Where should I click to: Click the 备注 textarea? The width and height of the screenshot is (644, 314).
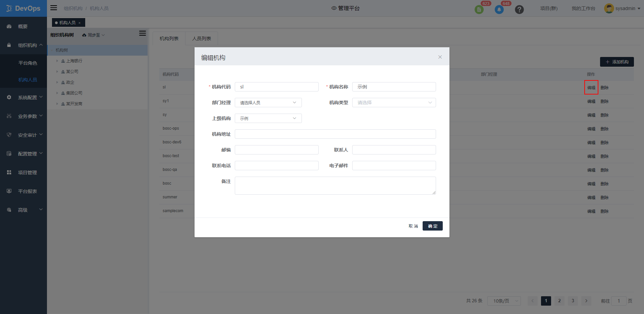(335, 186)
